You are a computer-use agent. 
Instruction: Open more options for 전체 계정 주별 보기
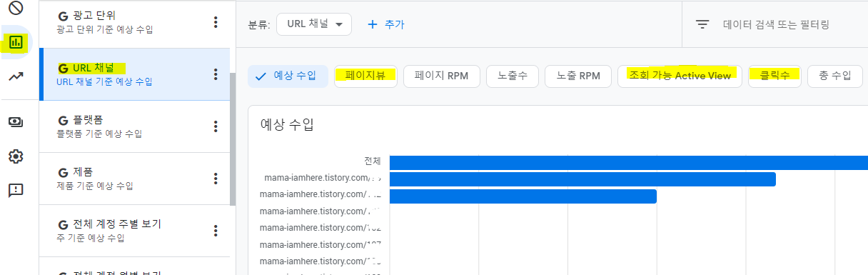216,231
